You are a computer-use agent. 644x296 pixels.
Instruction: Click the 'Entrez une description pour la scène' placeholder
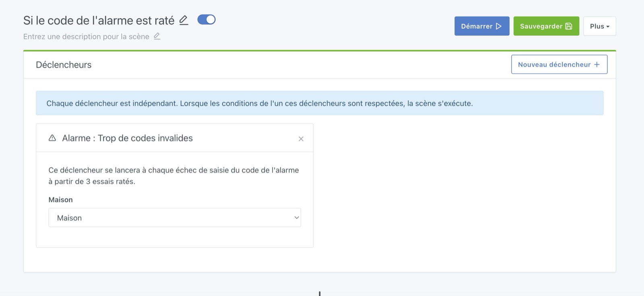[x=86, y=37]
